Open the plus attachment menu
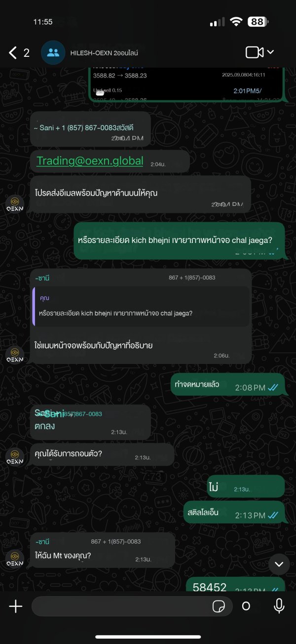This screenshot has height=644, width=296. (16, 606)
